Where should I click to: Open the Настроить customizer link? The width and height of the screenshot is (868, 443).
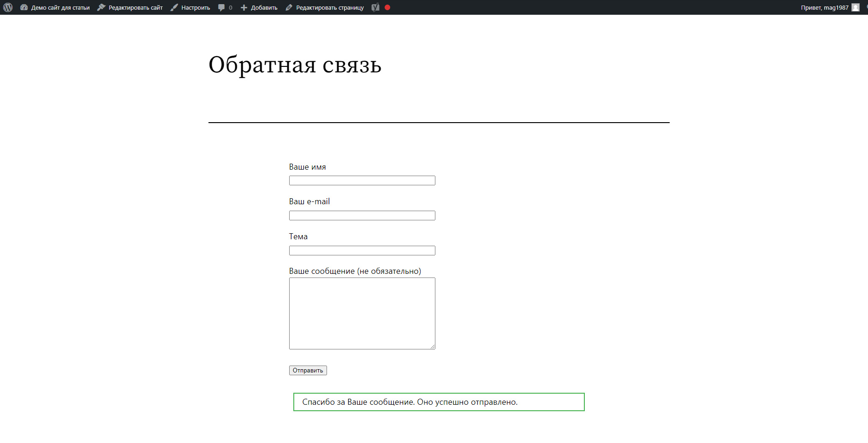[x=195, y=7]
